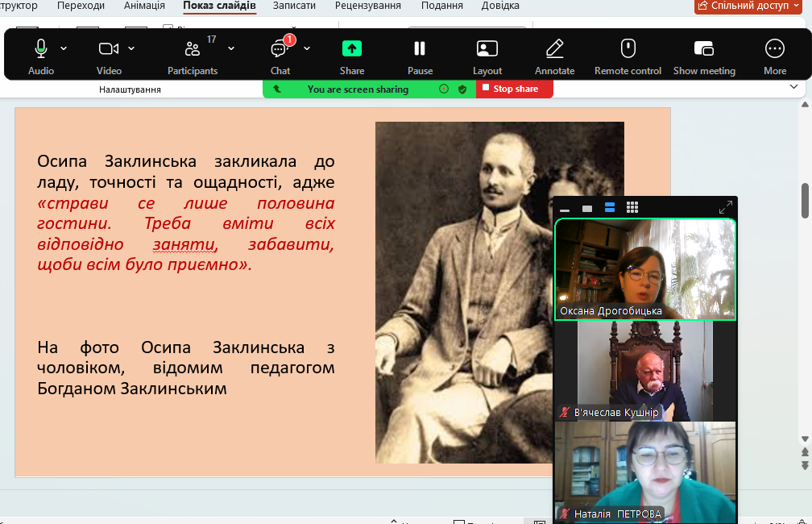The height and width of the screenshot is (524, 812).
Task: Open the Chat with unread message
Action: click(280, 49)
